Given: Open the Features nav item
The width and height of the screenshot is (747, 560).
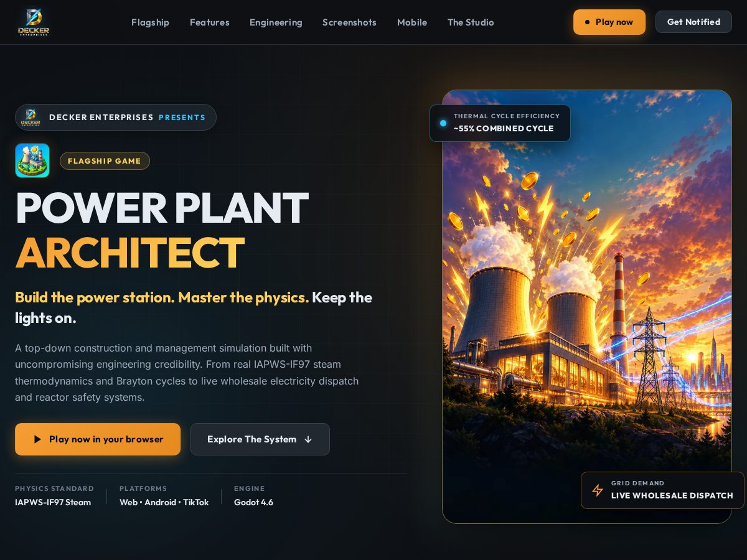Looking at the screenshot, I should tap(210, 22).
